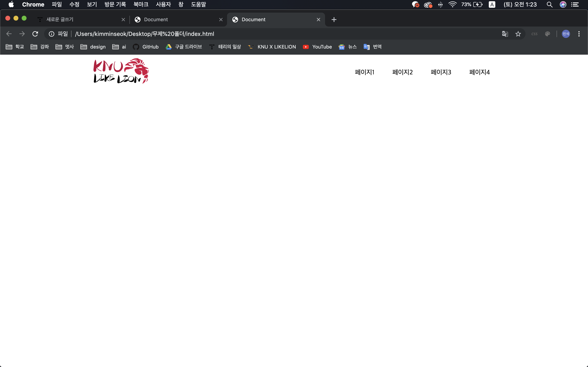The image size is (588, 367).
Task: Click the KNU Like Lion logo
Action: click(121, 71)
